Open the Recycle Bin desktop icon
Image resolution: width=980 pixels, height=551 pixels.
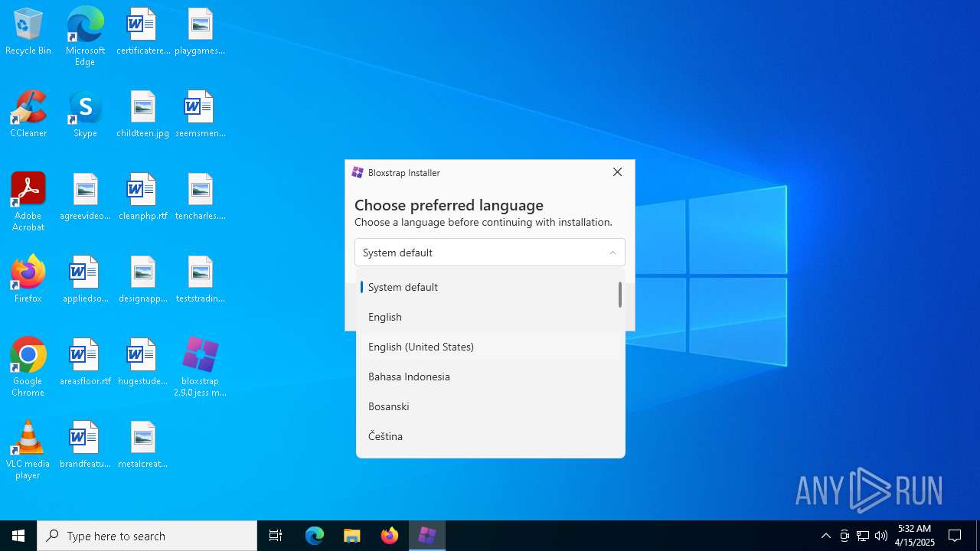(28, 32)
